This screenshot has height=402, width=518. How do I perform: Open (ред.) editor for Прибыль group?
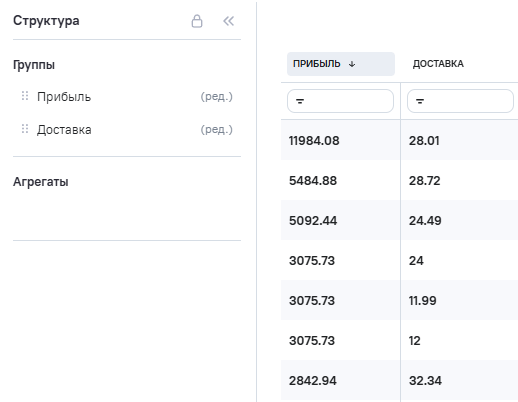coord(217,97)
